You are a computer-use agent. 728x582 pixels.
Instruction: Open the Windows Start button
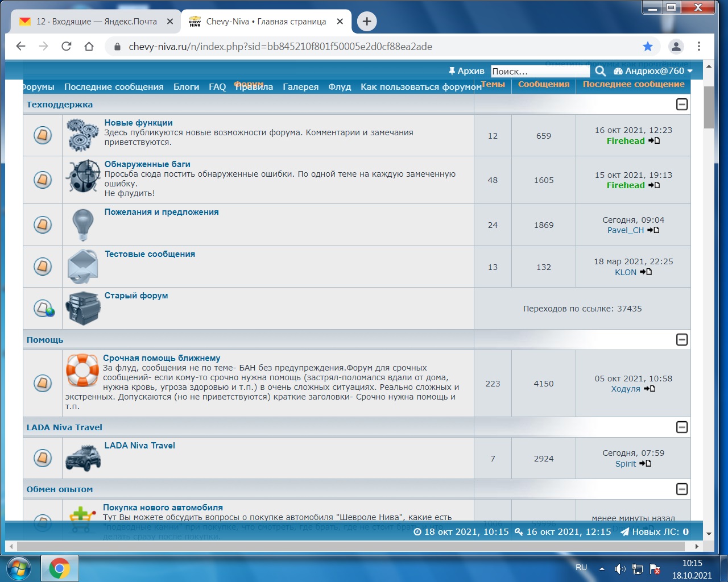(19, 568)
